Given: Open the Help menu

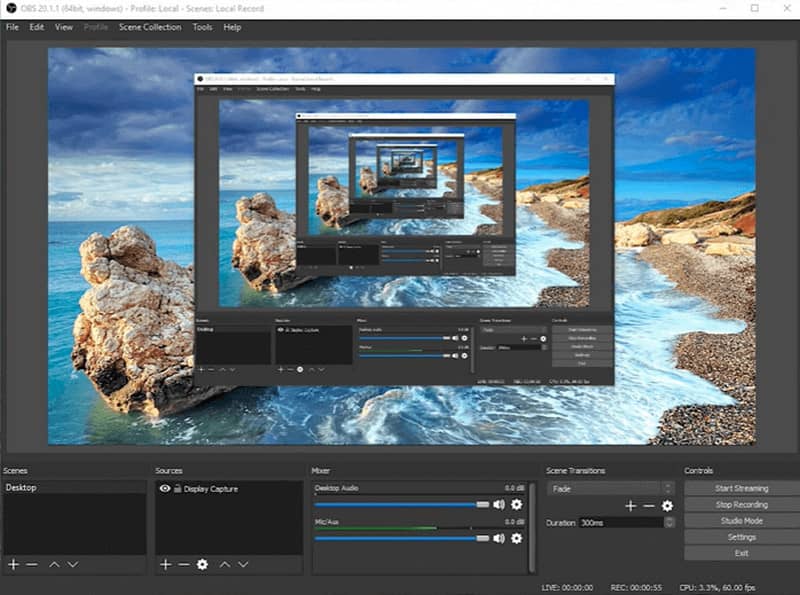Looking at the screenshot, I should [x=231, y=27].
